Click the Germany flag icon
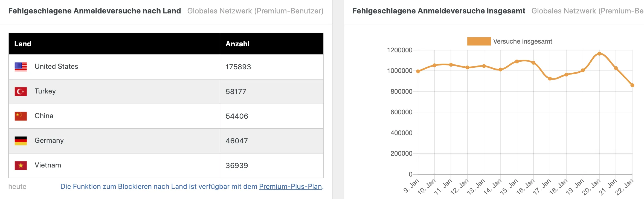This screenshot has height=199, width=644. 21,141
